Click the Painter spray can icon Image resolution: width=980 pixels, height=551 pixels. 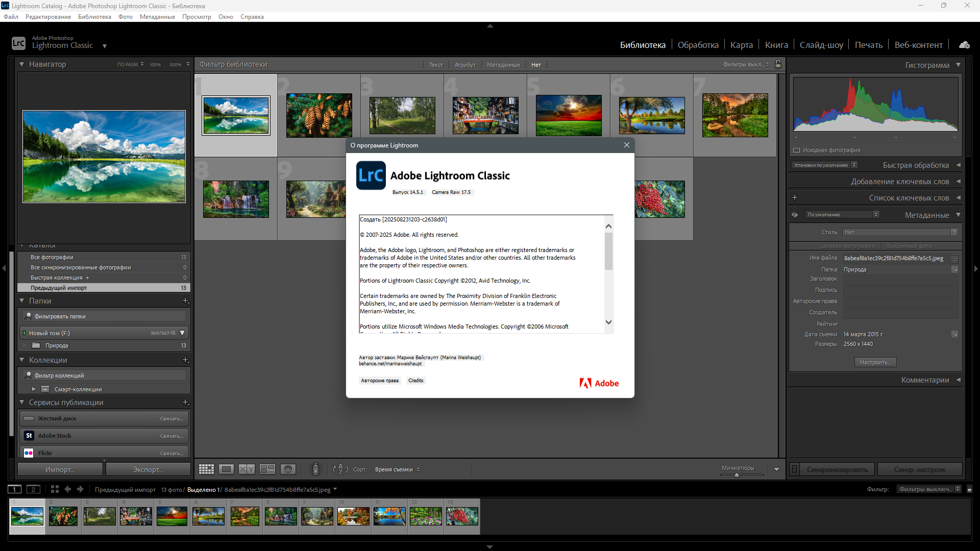[315, 469]
